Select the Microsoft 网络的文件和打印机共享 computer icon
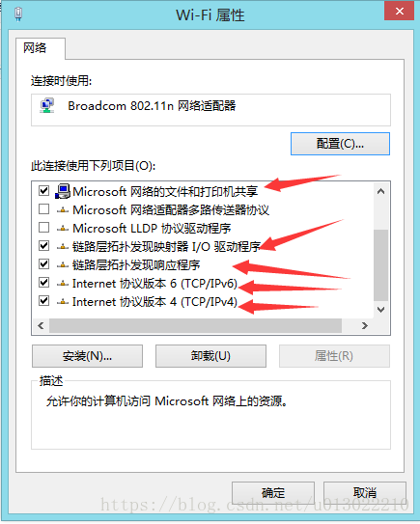420x524 pixels. click(63, 191)
